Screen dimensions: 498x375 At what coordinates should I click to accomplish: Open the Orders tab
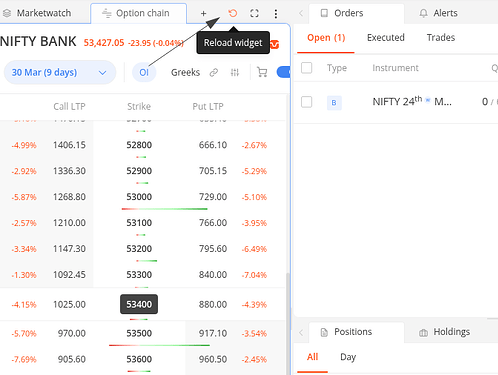coord(356,13)
